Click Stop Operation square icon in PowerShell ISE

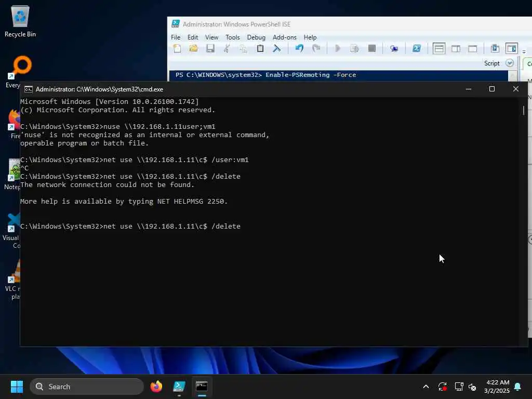point(372,48)
